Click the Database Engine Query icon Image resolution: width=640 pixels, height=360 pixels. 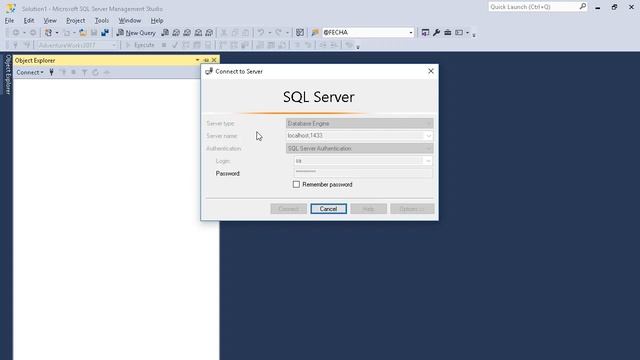pyautogui.click(x=165, y=33)
